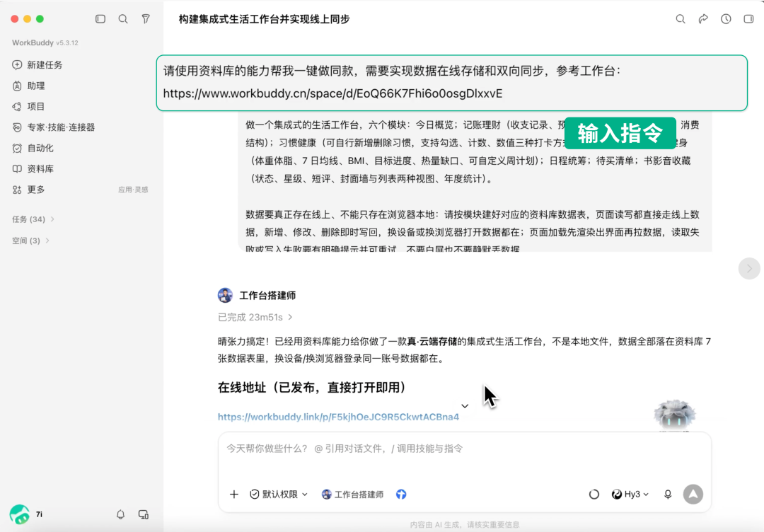
Task: Expand 空间 (3) list
Action: click(x=30, y=241)
